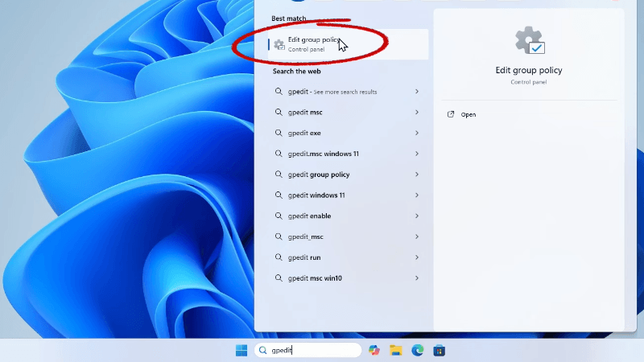Open Microsoft Store from the taskbar

(440, 350)
